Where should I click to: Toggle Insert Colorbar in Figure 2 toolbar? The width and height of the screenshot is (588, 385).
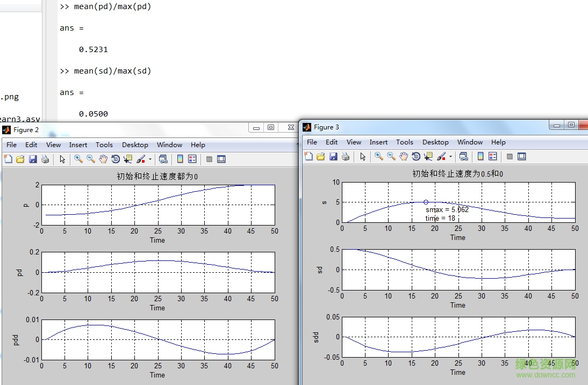[180, 159]
